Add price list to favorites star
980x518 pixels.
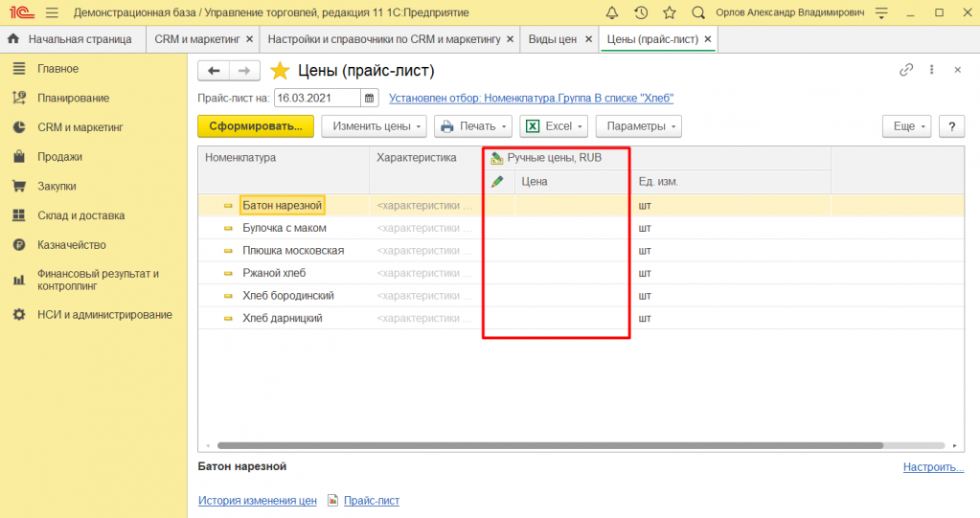click(279, 71)
